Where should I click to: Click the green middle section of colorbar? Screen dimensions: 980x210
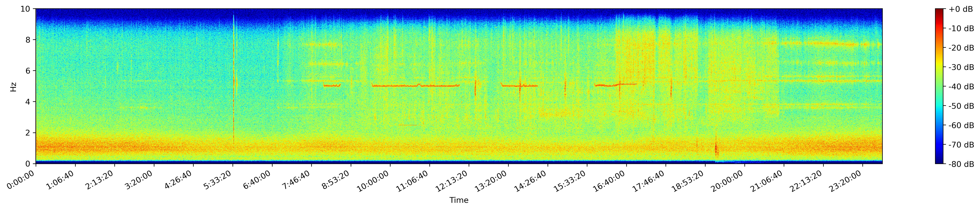click(x=939, y=86)
